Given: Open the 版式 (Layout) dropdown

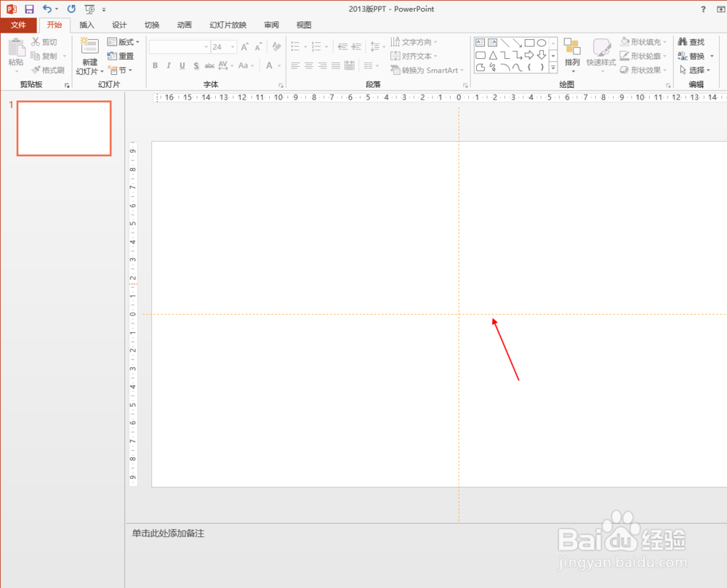Looking at the screenshot, I should pos(124,42).
